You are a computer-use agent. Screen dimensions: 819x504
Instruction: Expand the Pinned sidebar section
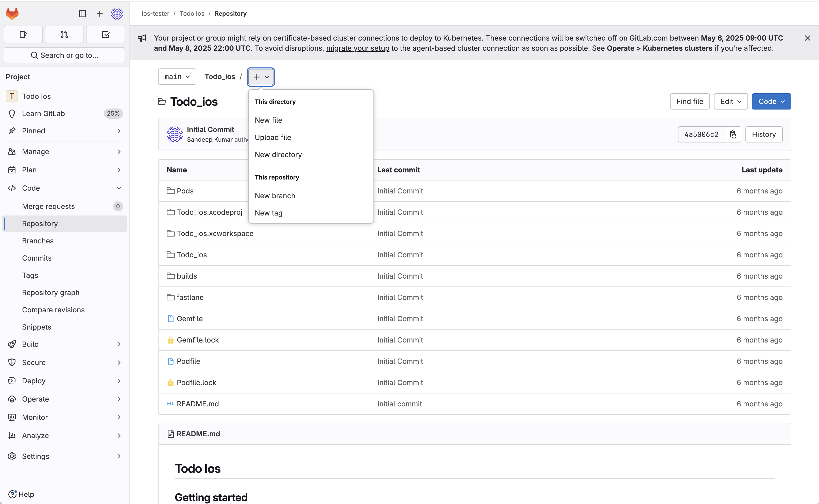64,131
